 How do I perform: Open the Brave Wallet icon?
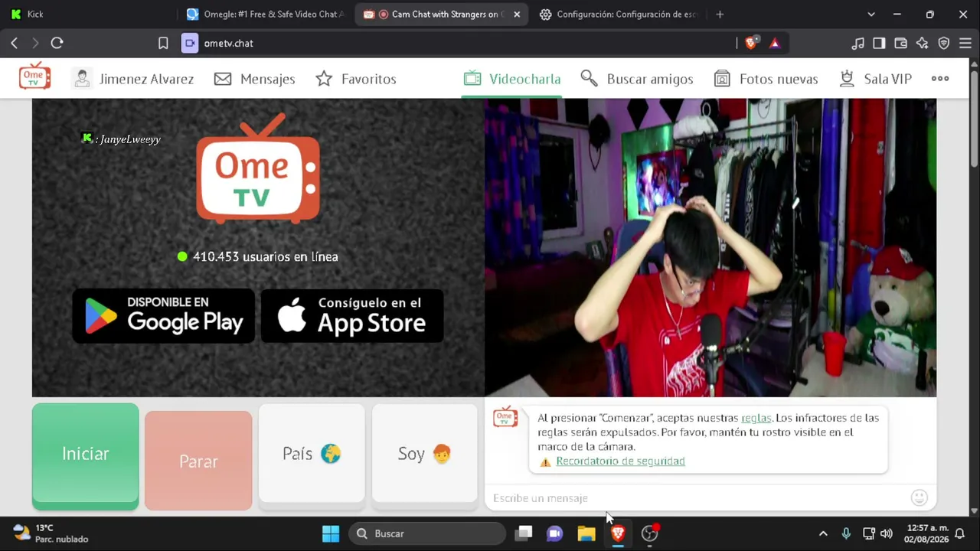click(x=900, y=44)
